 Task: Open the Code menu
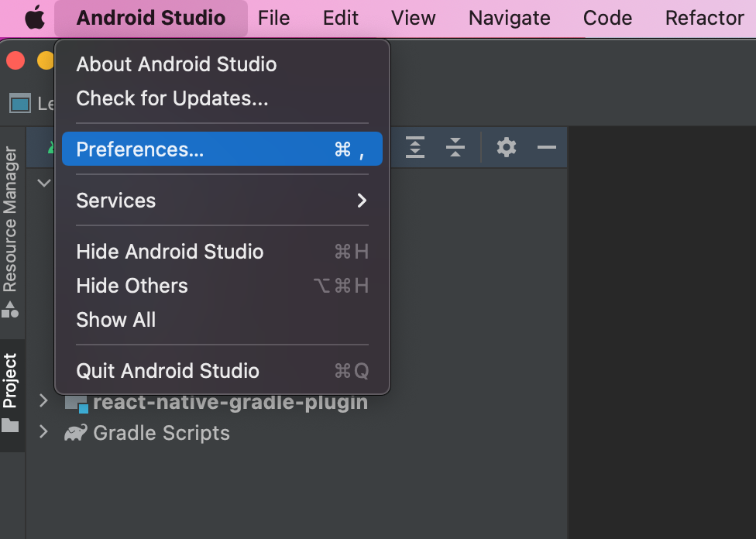tap(607, 19)
